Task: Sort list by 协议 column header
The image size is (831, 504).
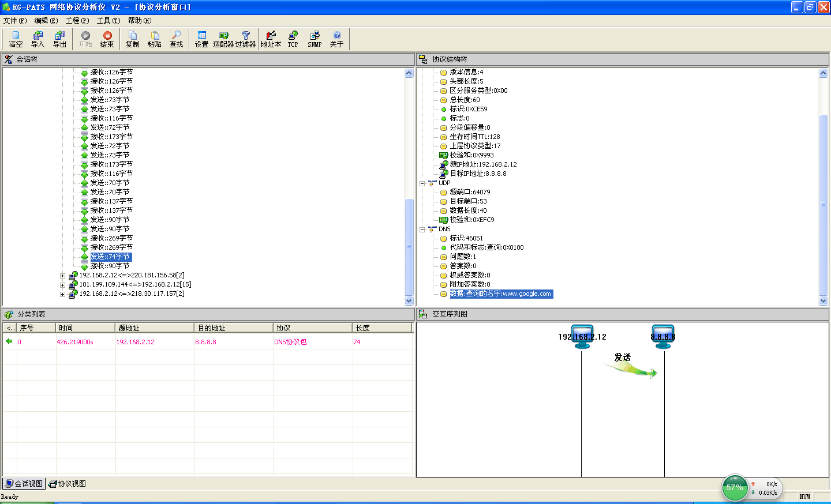Action: click(312, 328)
